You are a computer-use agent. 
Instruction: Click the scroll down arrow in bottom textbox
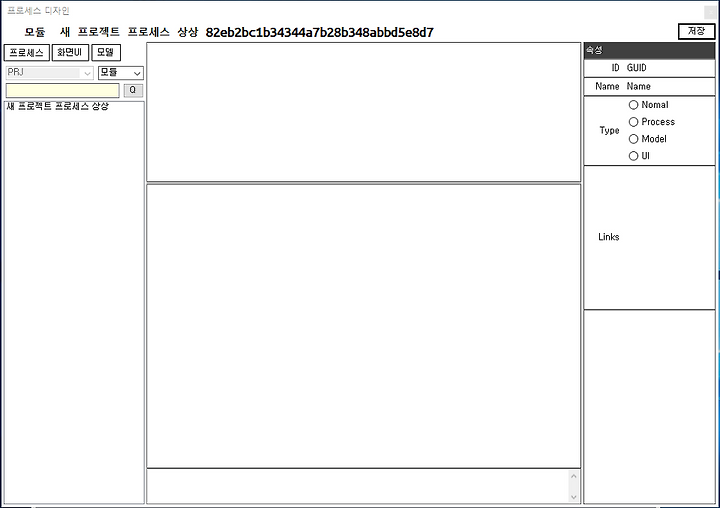574,497
